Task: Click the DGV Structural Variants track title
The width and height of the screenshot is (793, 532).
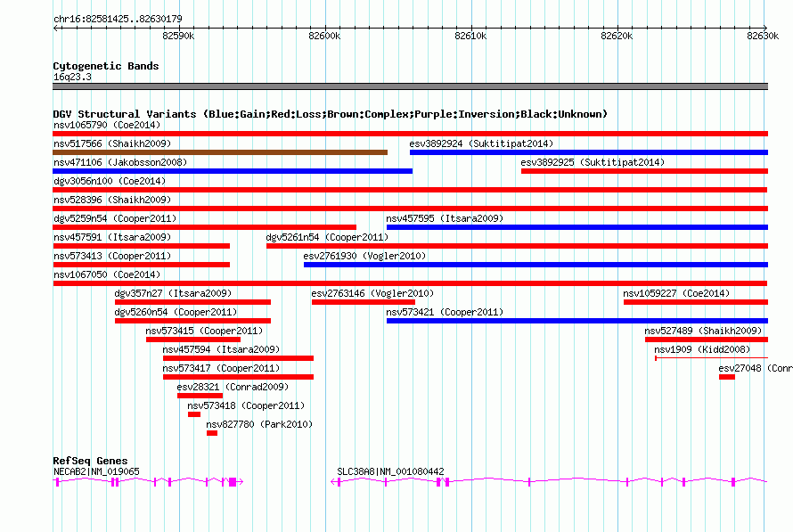Action: [x=331, y=114]
